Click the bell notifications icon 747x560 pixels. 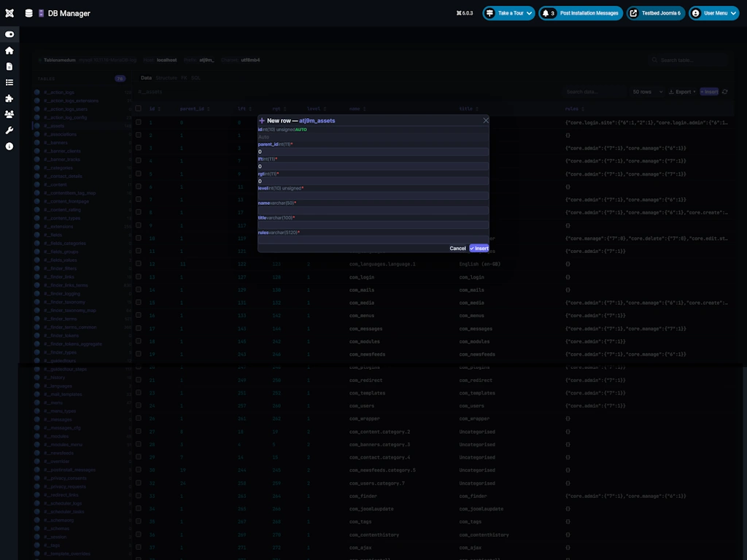546,13
